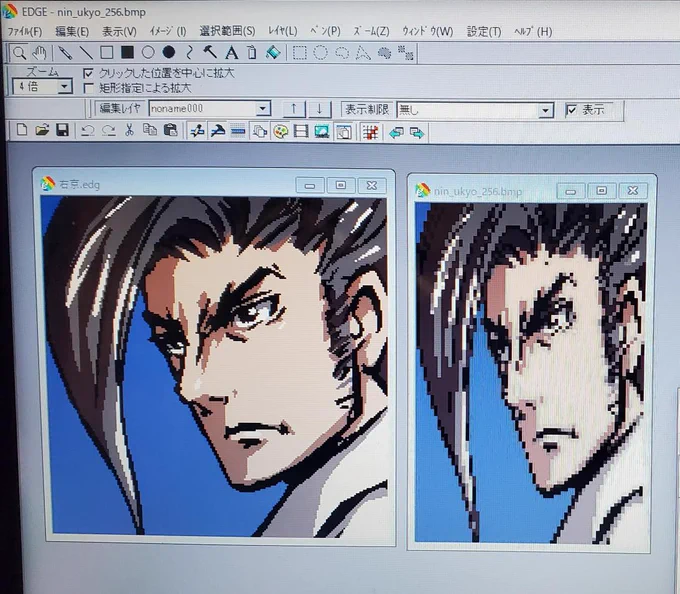Open the ウィンドウ(W) menu
Viewport: 680px width, 594px height.
click(x=428, y=31)
